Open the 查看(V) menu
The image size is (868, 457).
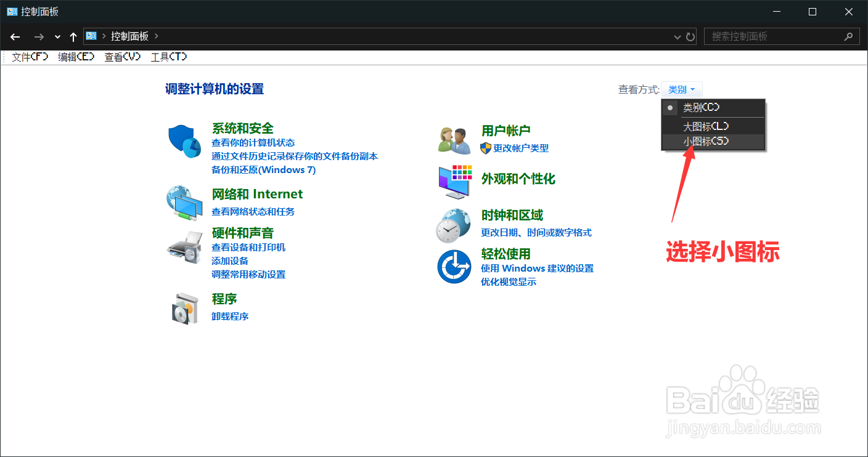tap(122, 57)
